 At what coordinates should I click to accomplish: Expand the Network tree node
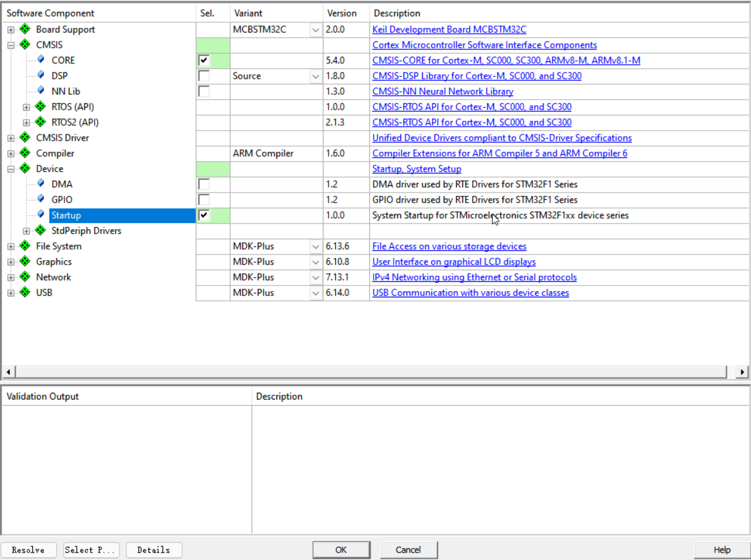(x=11, y=278)
